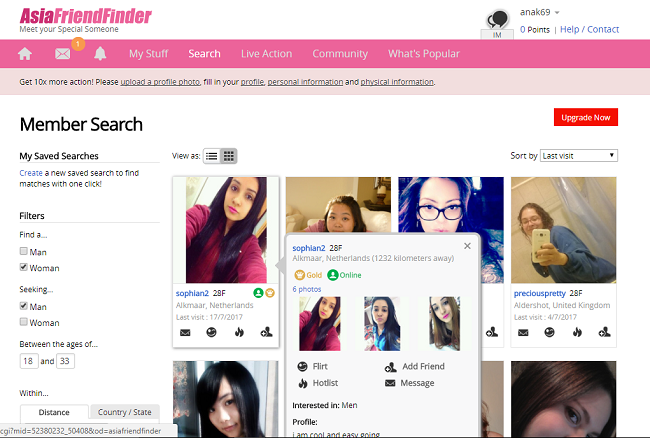Click the personal information link
This screenshot has height=438, width=650.
[x=305, y=82]
